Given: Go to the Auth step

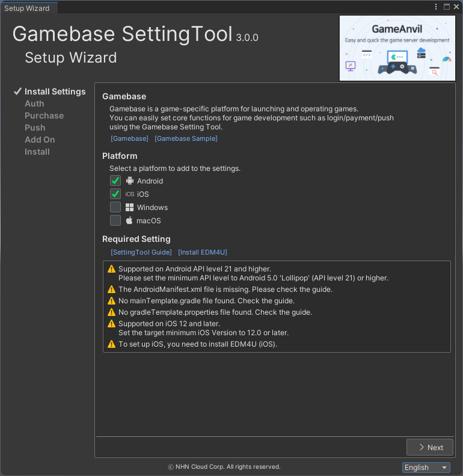Looking at the screenshot, I should click(34, 104).
